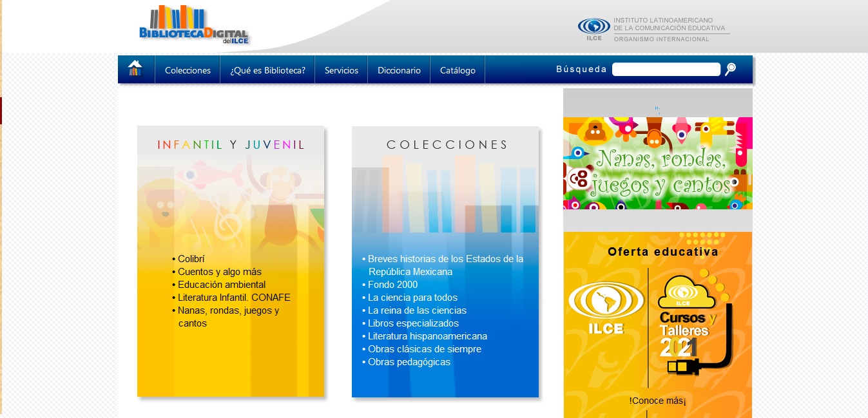The image size is (868, 418).
Task: Click the Colibrí link
Action: point(191,258)
